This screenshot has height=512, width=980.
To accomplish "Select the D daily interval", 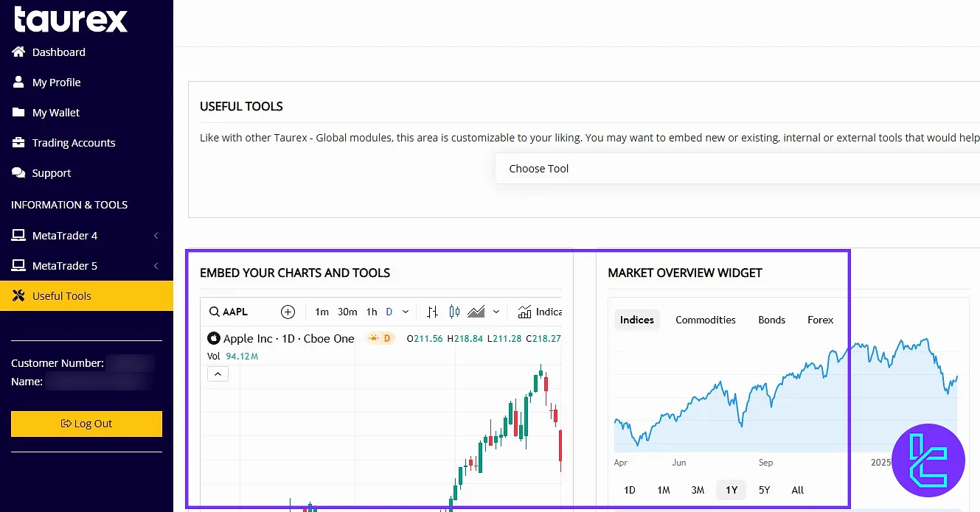I will pos(389,312).
